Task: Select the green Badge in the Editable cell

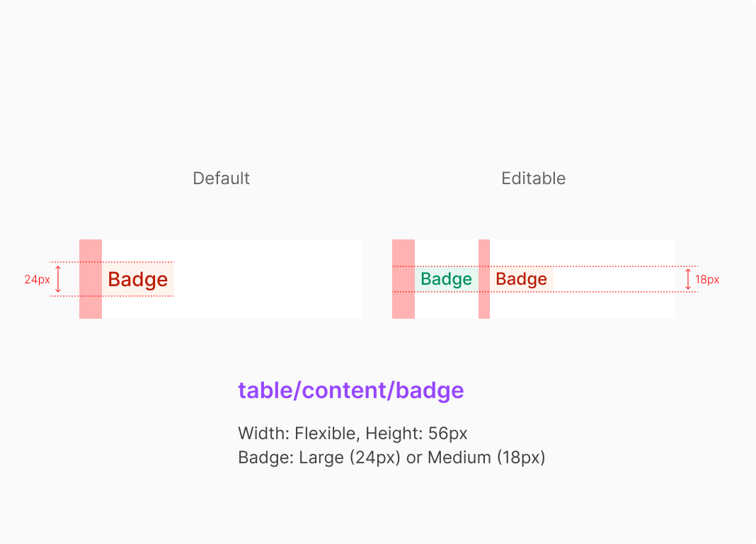Action: (x=446, y=279)
